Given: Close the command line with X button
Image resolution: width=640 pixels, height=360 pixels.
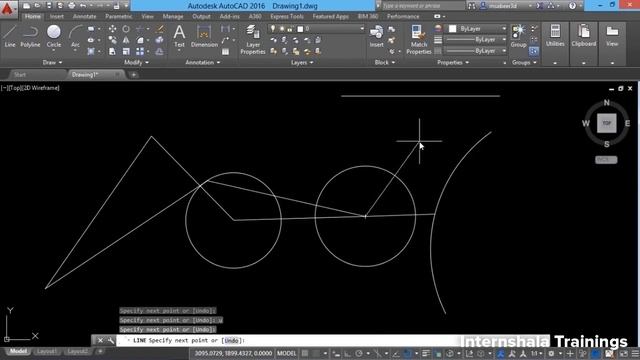Looking at the screenshot, I should click(100, 340).
